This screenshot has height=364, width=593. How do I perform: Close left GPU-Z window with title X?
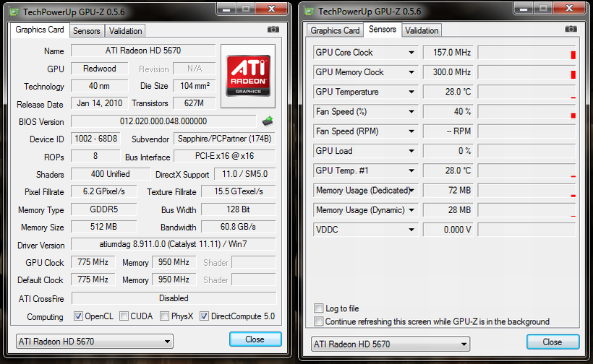click(x=271, y=9)
